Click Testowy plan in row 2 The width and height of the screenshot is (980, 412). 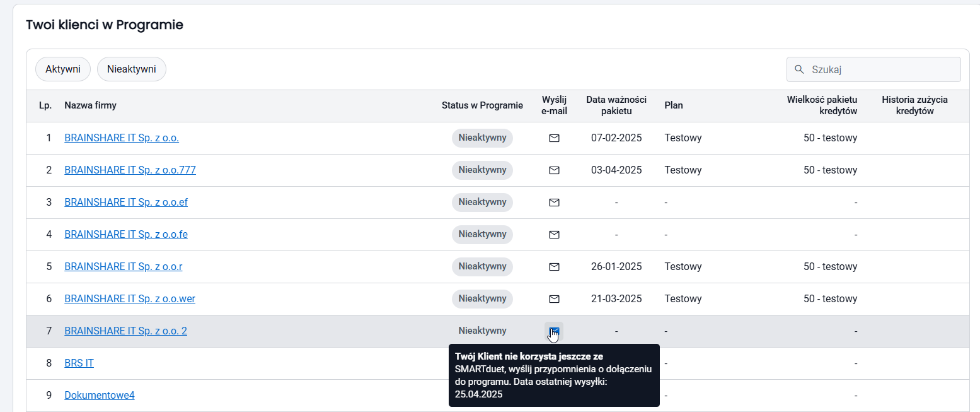coord(683,170)
